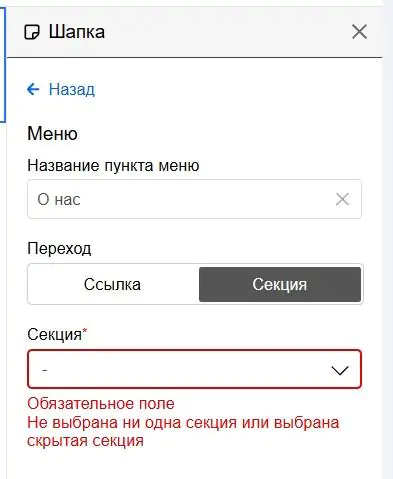Click the Переход label

[59, 249]
